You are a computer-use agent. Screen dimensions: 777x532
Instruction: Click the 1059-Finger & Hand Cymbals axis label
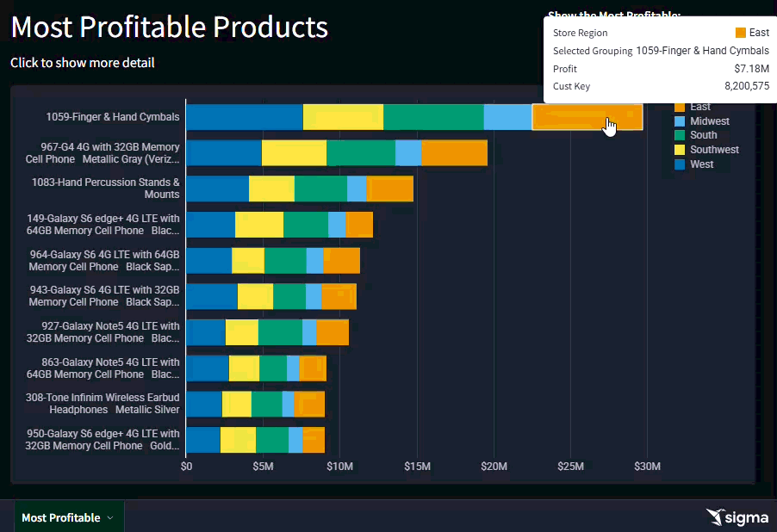pos(113,117)
